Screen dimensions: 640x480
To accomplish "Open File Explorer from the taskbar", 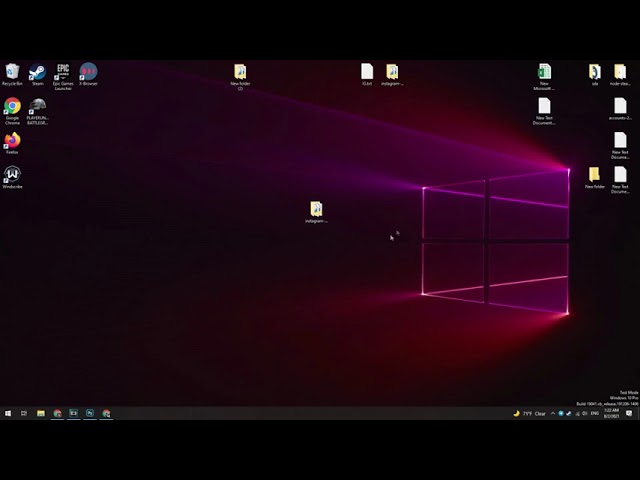I will (41, 413).
